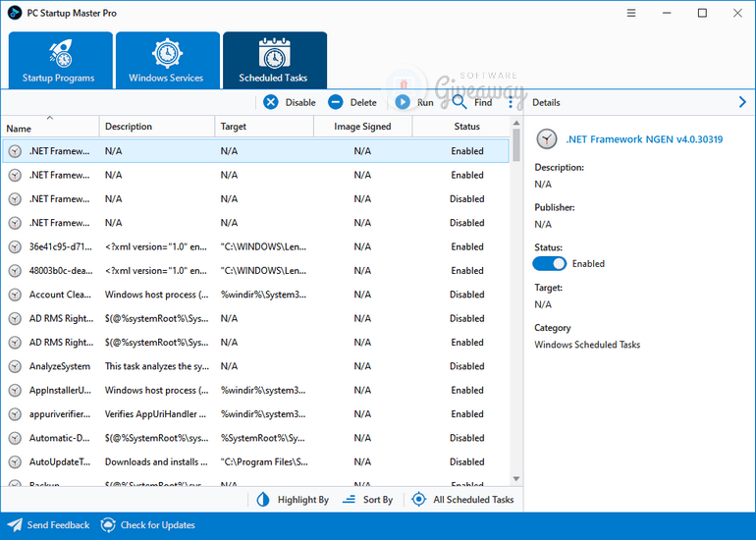
Task: Open the hamburger menu in the title bar
Action: click(x=631, y=13)
